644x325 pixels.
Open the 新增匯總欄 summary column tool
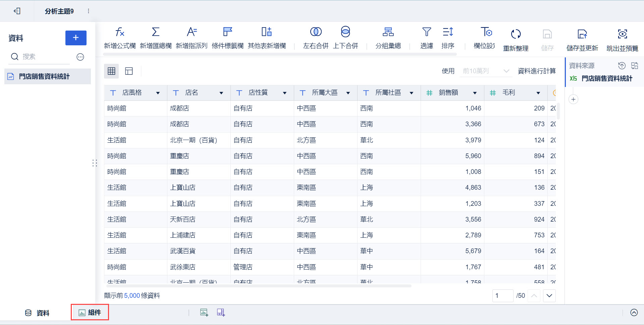[155, 37]
